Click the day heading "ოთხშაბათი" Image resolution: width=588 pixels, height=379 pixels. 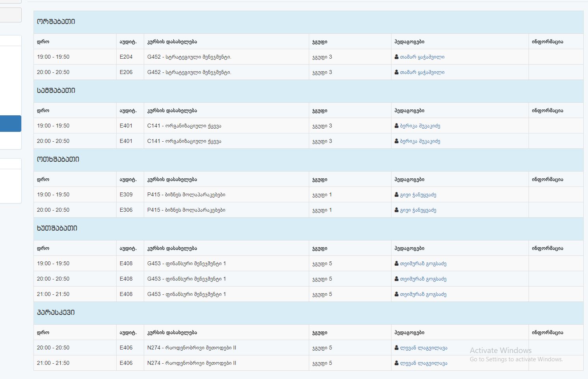click(x=58, y=159)
